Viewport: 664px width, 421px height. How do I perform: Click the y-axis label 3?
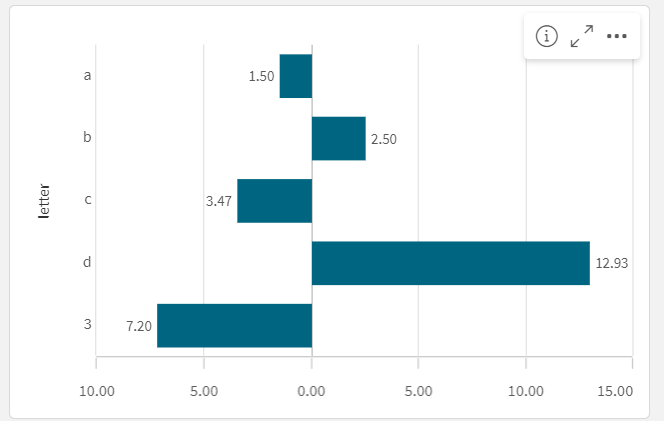pos(88,324)
